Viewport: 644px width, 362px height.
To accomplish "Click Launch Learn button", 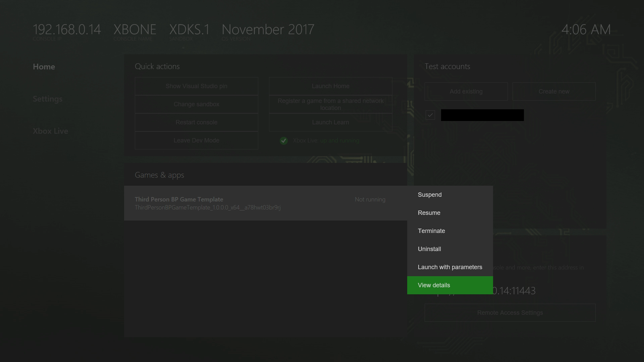I will pos(331,122).
